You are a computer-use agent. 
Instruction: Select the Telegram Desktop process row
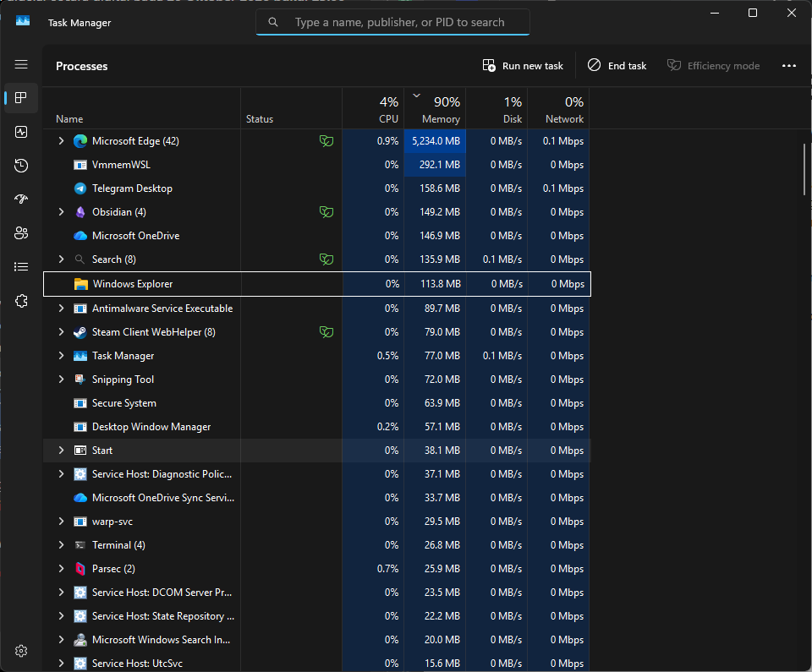click(x=316, y=188)
